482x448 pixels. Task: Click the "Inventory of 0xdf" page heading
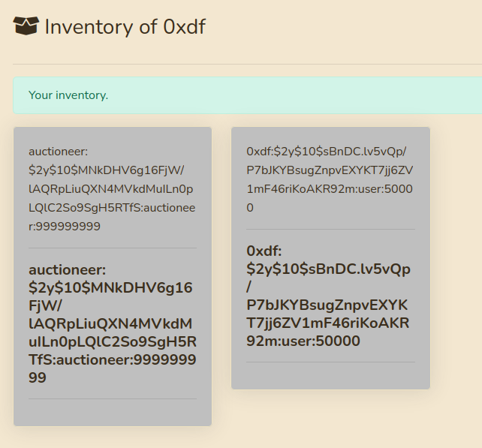pos(125,27)
